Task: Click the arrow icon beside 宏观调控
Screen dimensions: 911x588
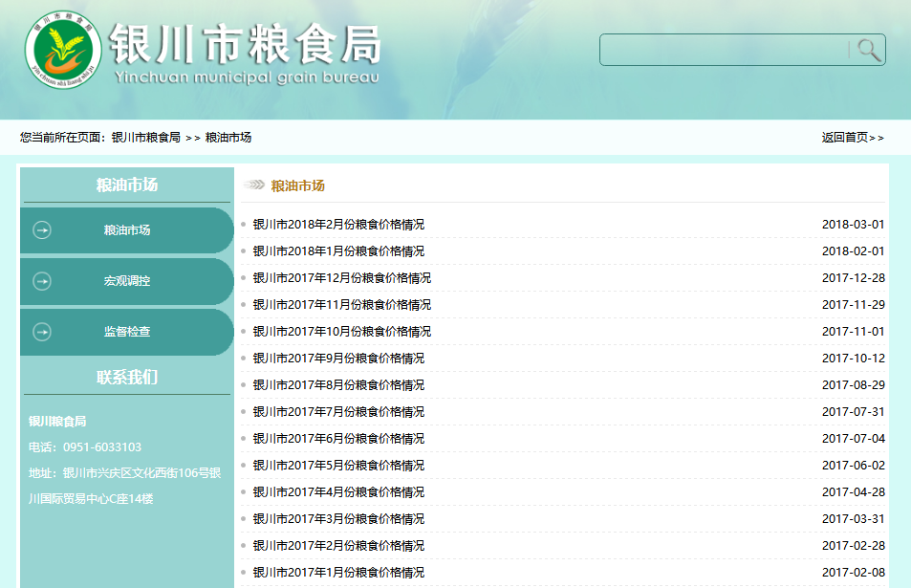Action: pos(42,281)
